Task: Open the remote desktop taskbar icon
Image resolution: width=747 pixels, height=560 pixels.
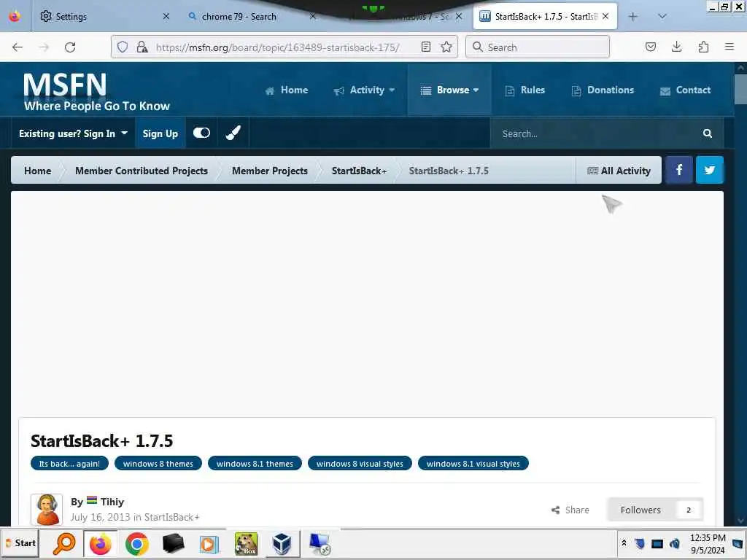Action: (x=320, y=544)
